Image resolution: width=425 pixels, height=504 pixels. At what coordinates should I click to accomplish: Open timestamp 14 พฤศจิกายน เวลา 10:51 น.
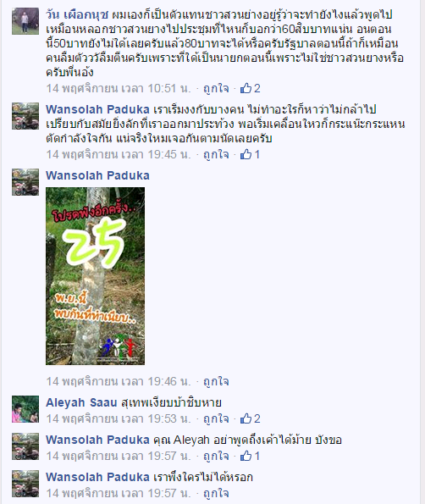click(x=119, y=88)
